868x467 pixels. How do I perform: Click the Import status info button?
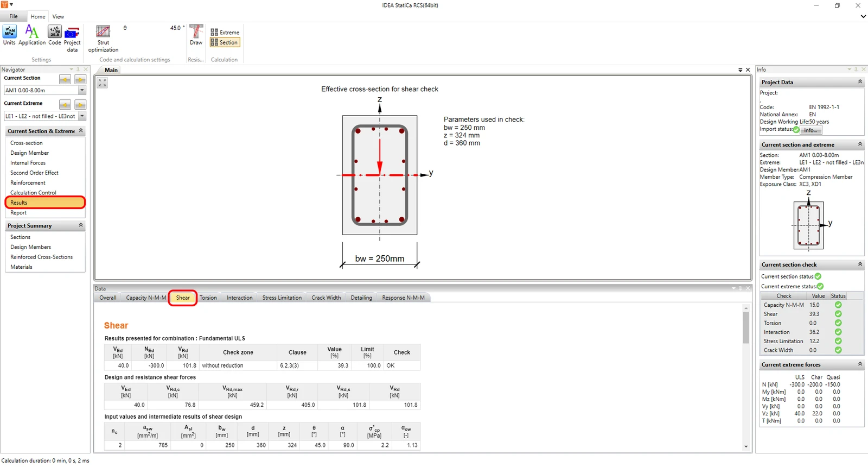tap(810, 130)
